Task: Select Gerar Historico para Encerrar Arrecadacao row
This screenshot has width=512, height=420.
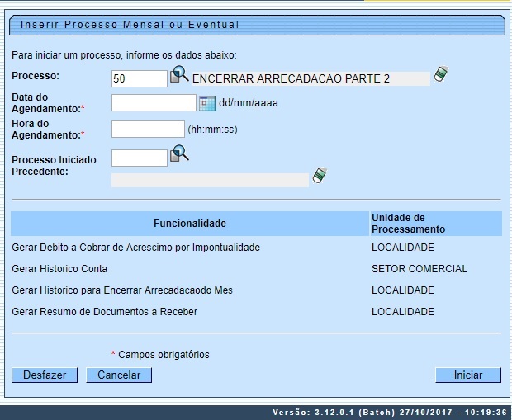Action: pos(122,290)
